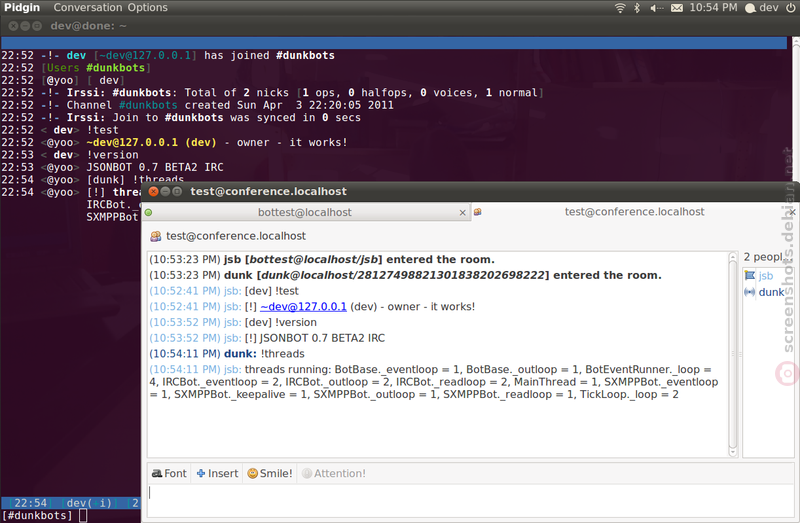Viewport: 800px width, 523px height.
Task: Focus the chat message input field
Action: 469,501
